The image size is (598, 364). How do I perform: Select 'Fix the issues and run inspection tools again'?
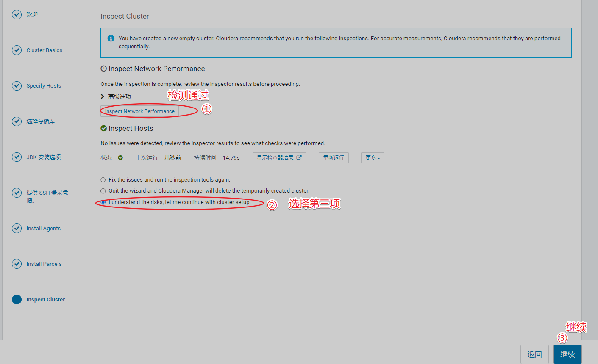103,180
